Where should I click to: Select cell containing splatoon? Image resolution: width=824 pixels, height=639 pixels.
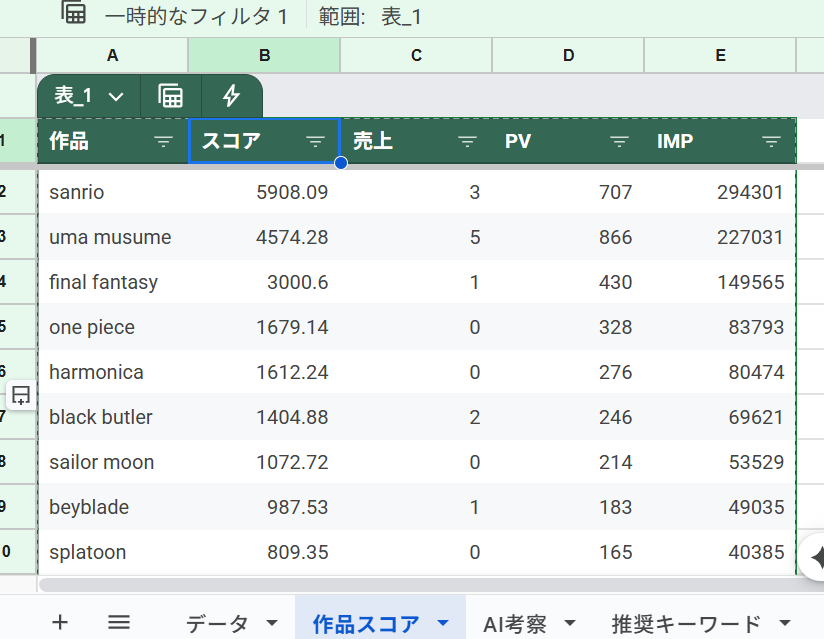point(112,552)
